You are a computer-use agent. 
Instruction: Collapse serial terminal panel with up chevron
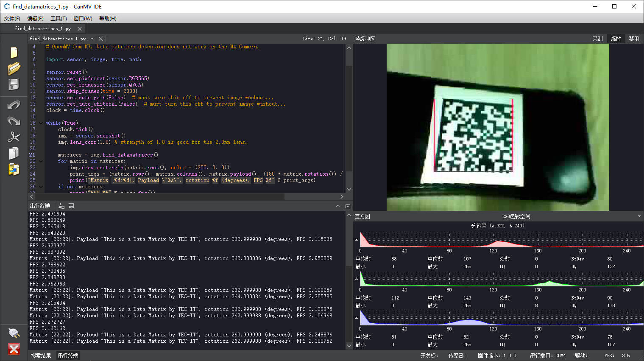(337, 206)
